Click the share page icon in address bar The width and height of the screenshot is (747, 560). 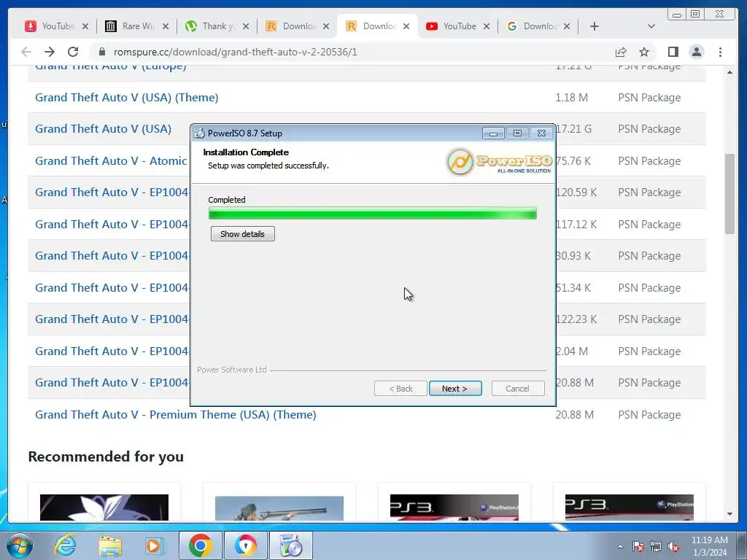(621, 52)
